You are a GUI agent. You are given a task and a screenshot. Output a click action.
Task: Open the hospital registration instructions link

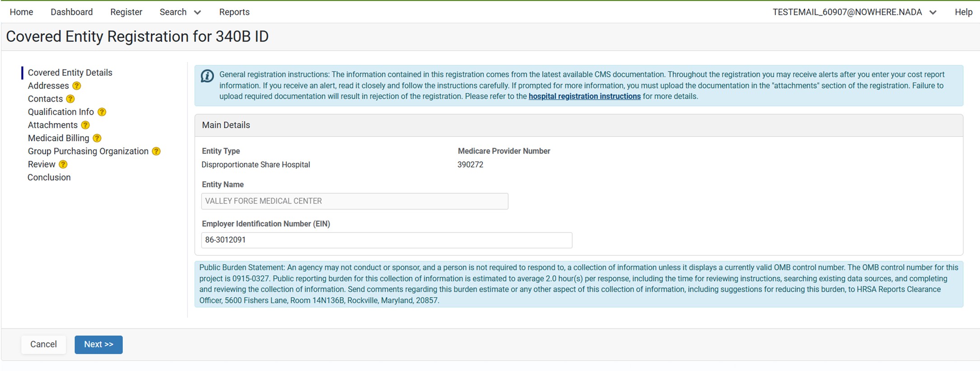coord(584,96)
